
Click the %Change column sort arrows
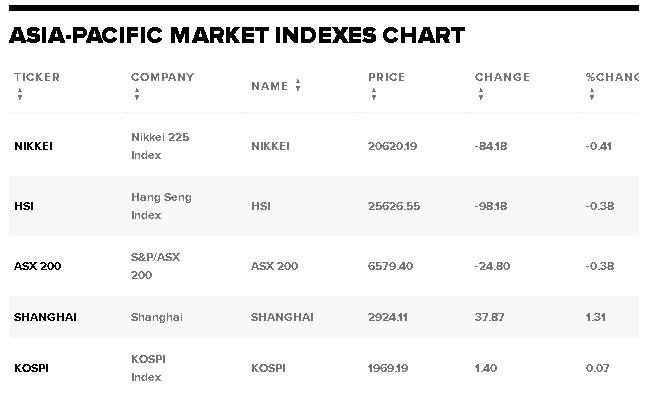tap(592, 94)
